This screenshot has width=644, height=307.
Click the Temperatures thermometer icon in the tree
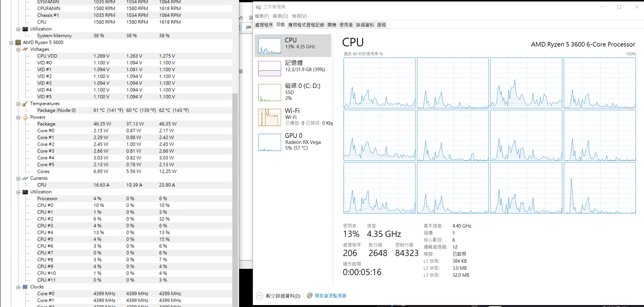point(25,104)
